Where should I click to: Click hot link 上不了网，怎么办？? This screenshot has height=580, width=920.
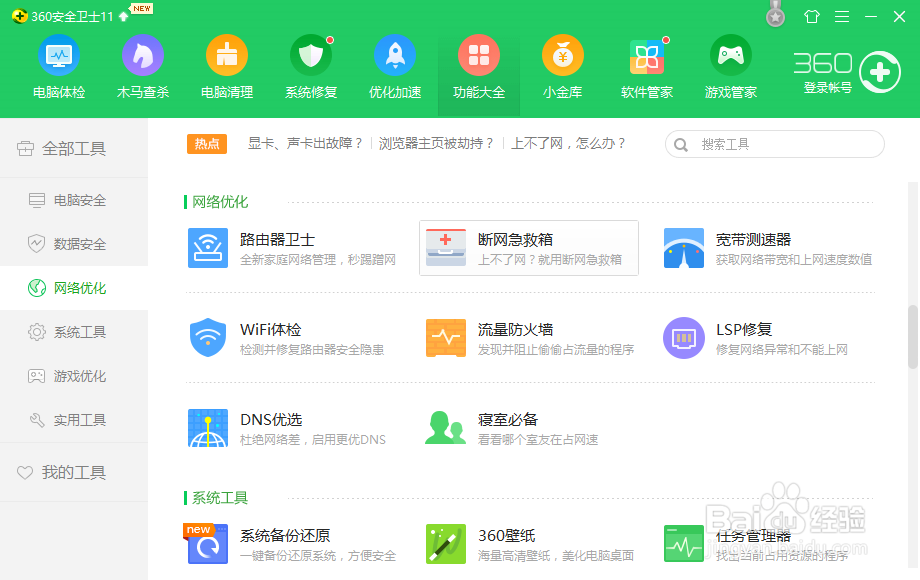[x=568, y=144]
